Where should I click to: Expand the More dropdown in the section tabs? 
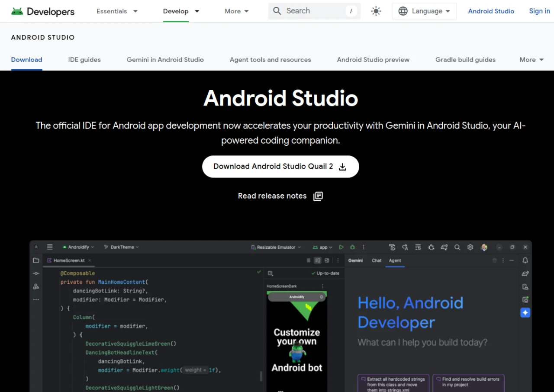click(531, 60)
